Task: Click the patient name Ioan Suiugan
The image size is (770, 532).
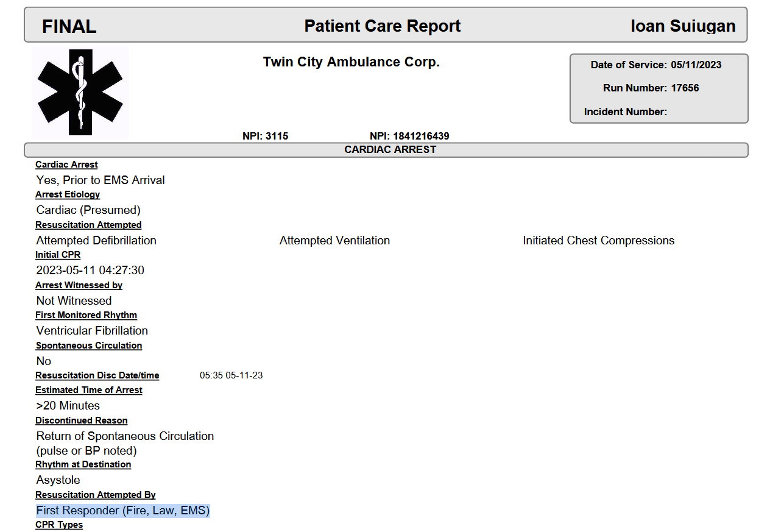Action: (x=683, y=26)
